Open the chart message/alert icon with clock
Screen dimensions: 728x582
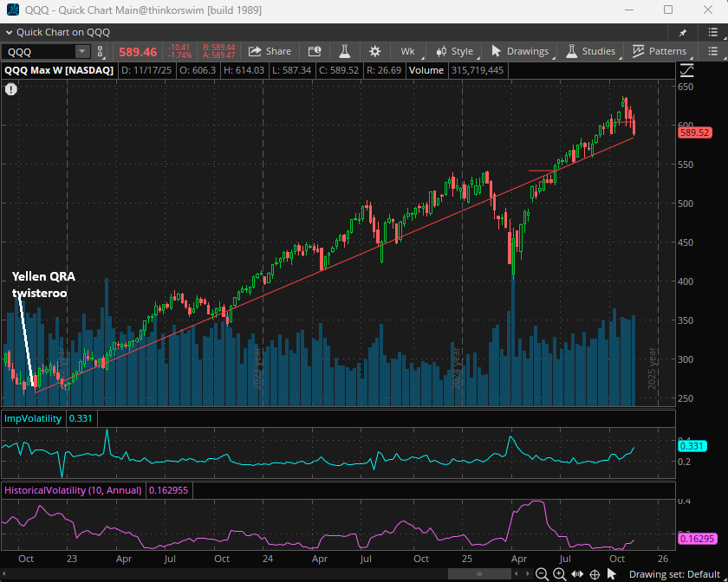315,51
